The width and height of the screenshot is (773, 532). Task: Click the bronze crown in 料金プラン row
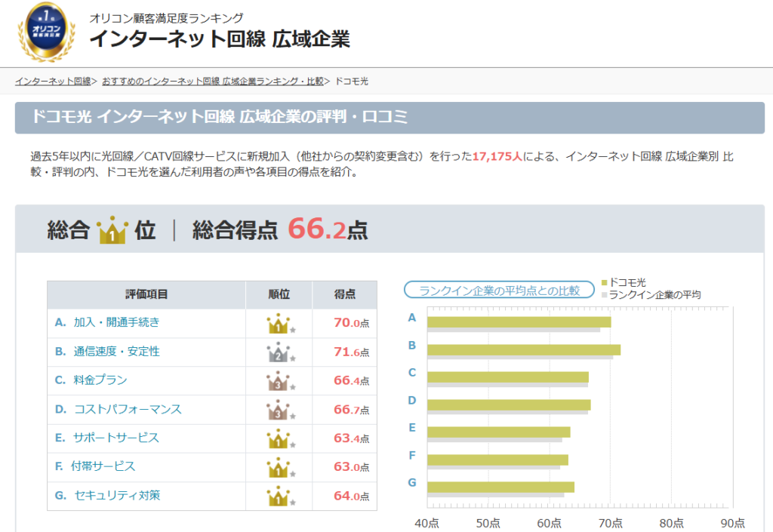pyautogui.click(x=279, y=381)
